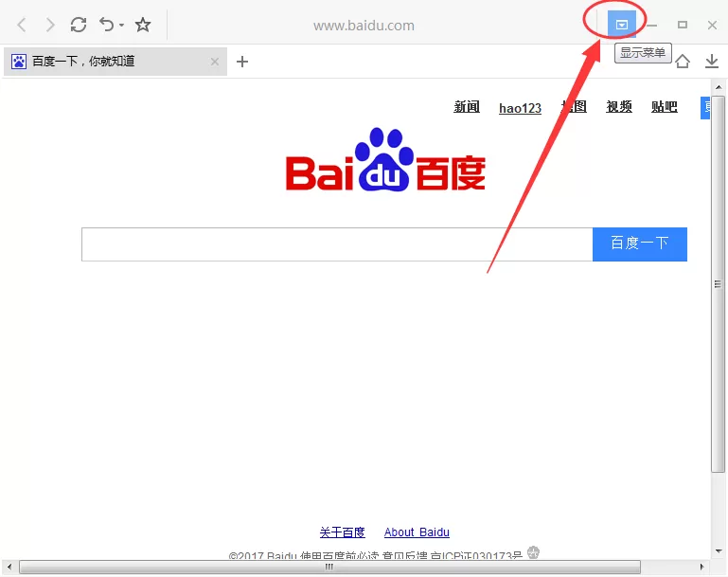Viewport: 728px width, 577px height.
Task: Close the 百度一下 tab
Action: [215, 62]
